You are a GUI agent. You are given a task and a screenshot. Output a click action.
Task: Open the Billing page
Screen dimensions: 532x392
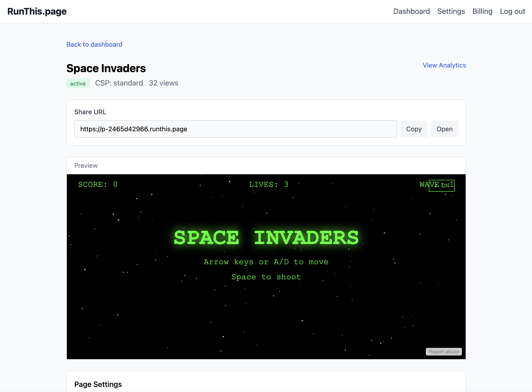point(482,11)
